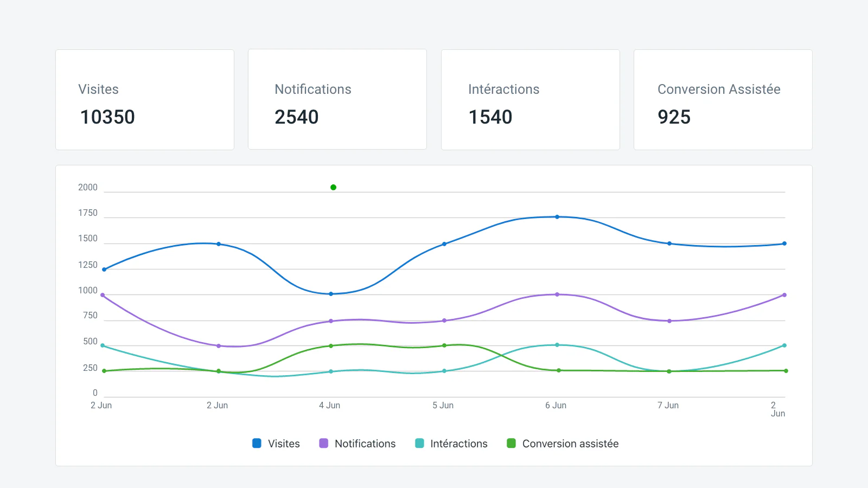Select Visites data point at 7 Jun

[669, 243]
